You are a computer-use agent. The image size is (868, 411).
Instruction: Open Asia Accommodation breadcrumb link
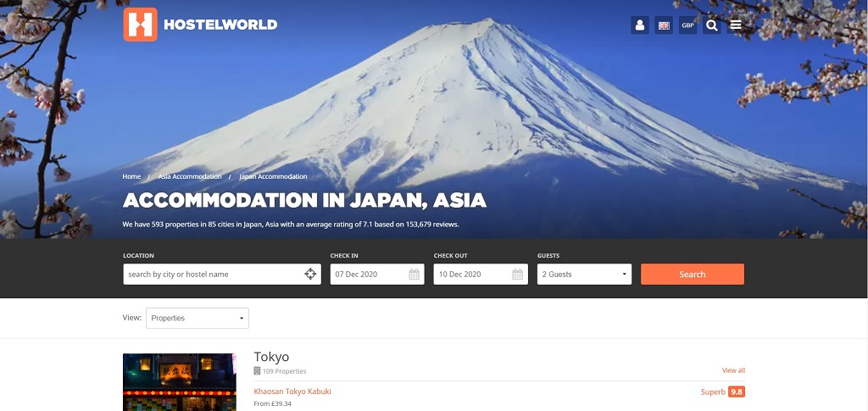pos(189,176)
